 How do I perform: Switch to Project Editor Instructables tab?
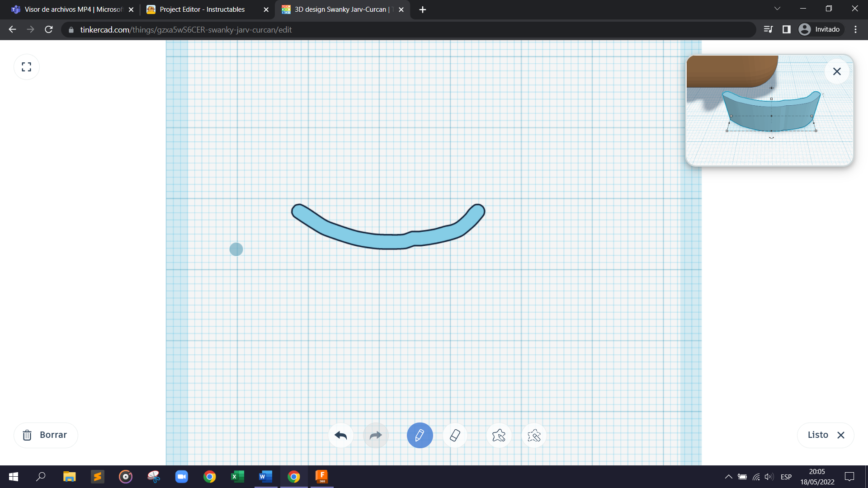click(202, 9)
